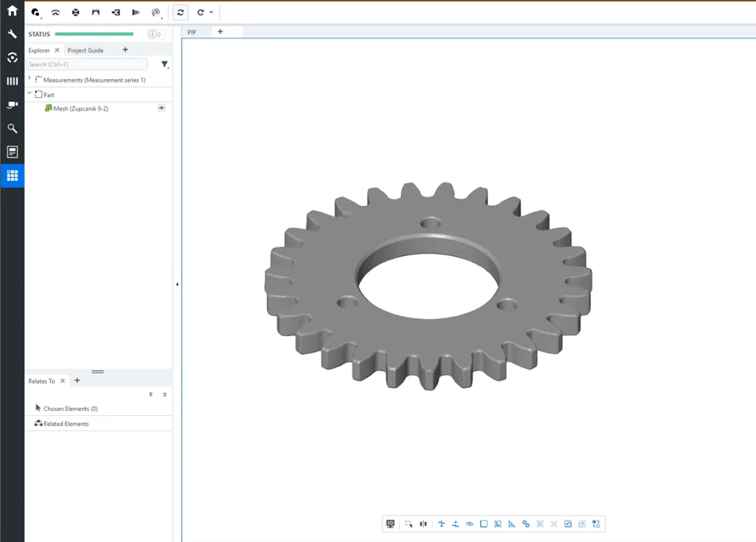This screenshot has height=542, width=756.
Task: Close the Relates To tab
Action: pos(62,381)
